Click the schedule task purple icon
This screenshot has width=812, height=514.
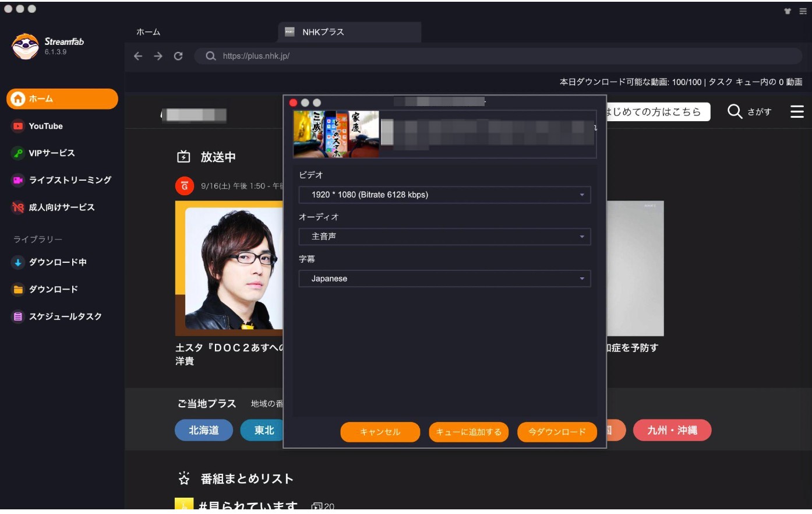pyautogui.click(x=18, y=316)
